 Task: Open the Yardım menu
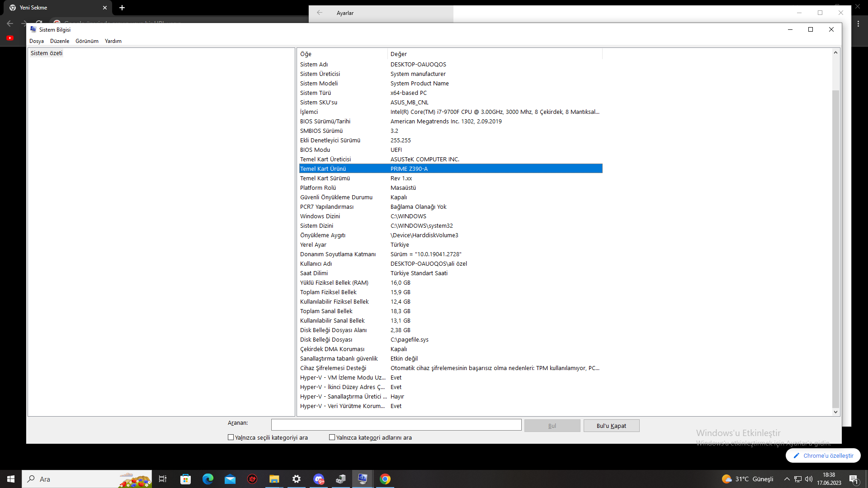113,41
